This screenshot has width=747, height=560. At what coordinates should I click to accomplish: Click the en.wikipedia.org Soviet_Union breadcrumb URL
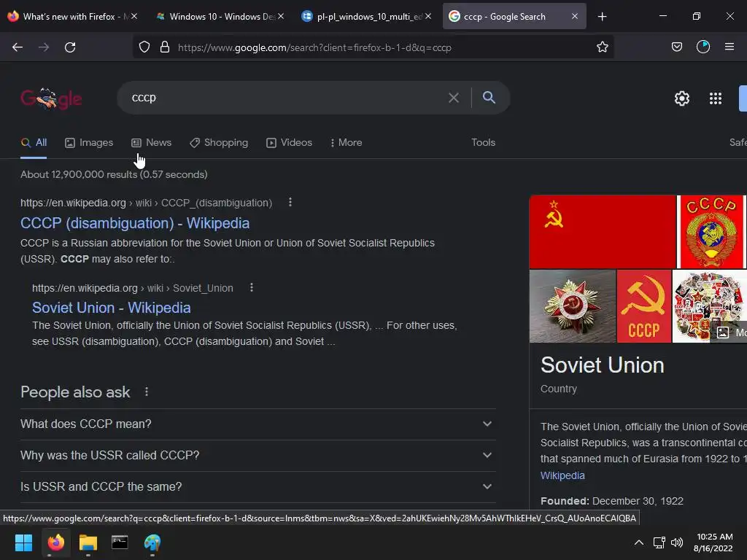click(133, 288)
